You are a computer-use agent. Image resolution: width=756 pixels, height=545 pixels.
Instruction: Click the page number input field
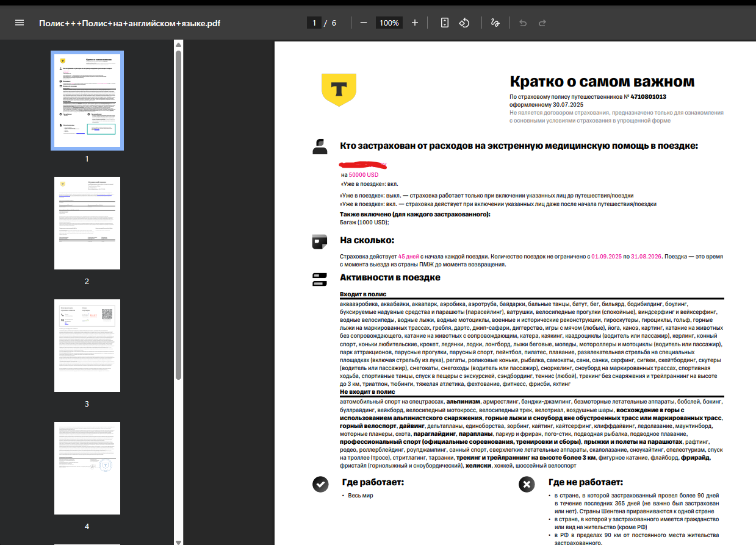pyautogui.click(x=315, y=23)
